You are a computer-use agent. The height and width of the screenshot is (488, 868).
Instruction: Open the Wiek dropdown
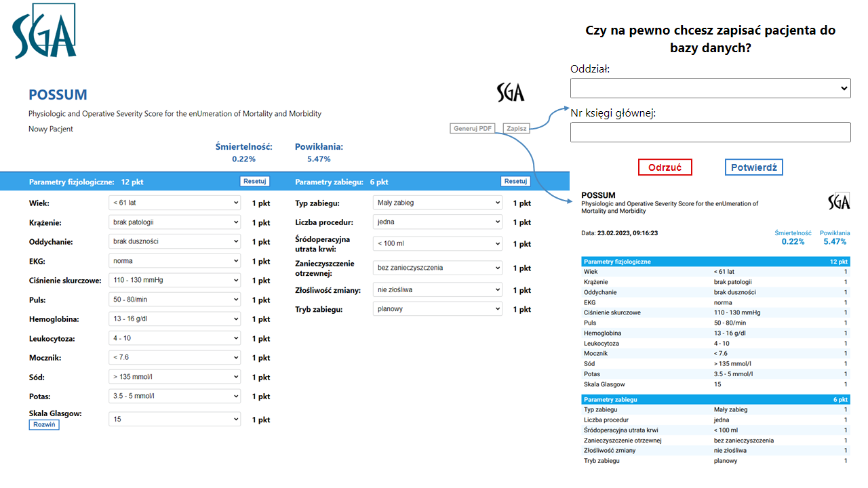175,203
